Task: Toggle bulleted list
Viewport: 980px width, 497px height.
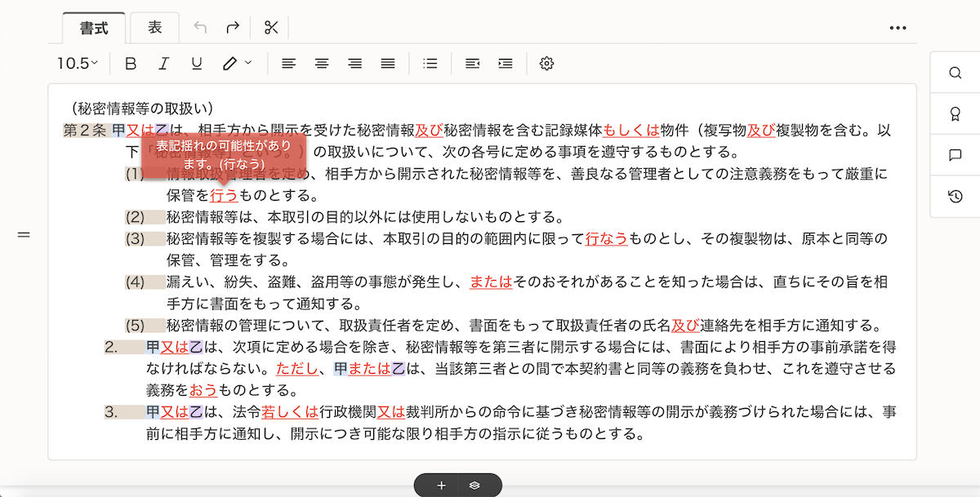Action: pos(430,63)
